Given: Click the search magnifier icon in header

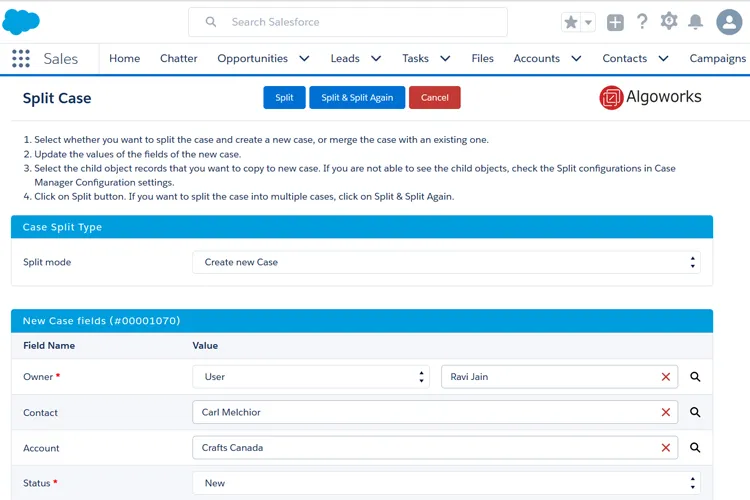Looking at the screenshot, I should pyautogui.click(x=210, y=22).
